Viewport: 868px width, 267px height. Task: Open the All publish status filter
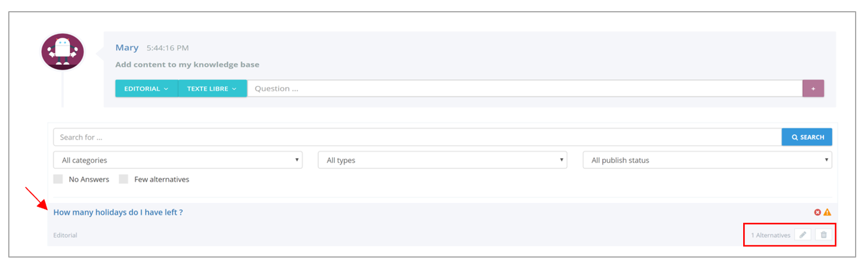pyautogui.click(x=707, y=160)
